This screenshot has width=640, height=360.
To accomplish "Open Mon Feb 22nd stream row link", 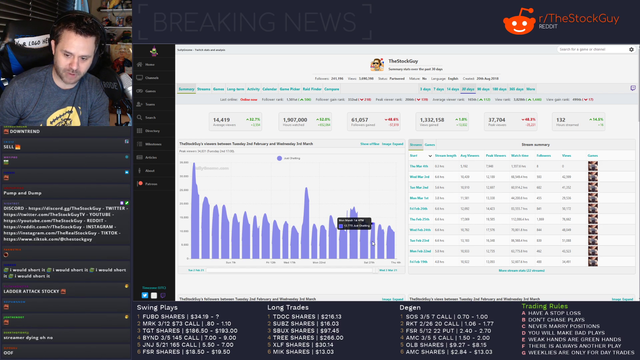I will coord(420,251).
